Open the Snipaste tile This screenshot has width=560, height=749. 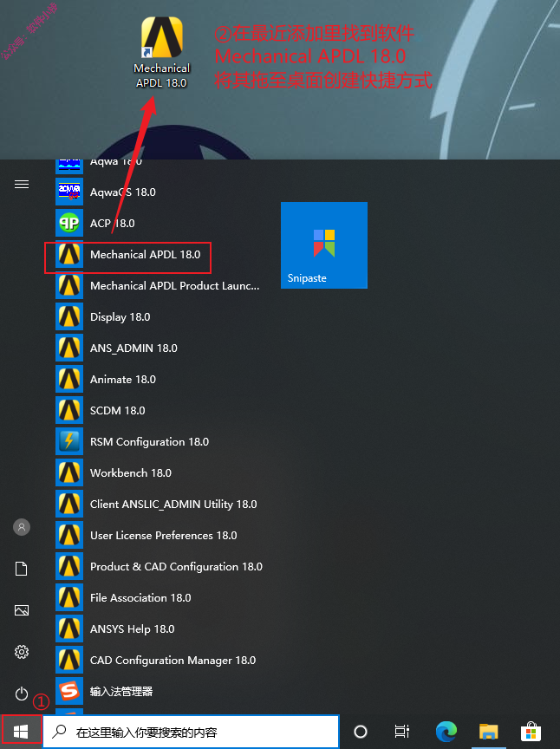coord(324,245)
